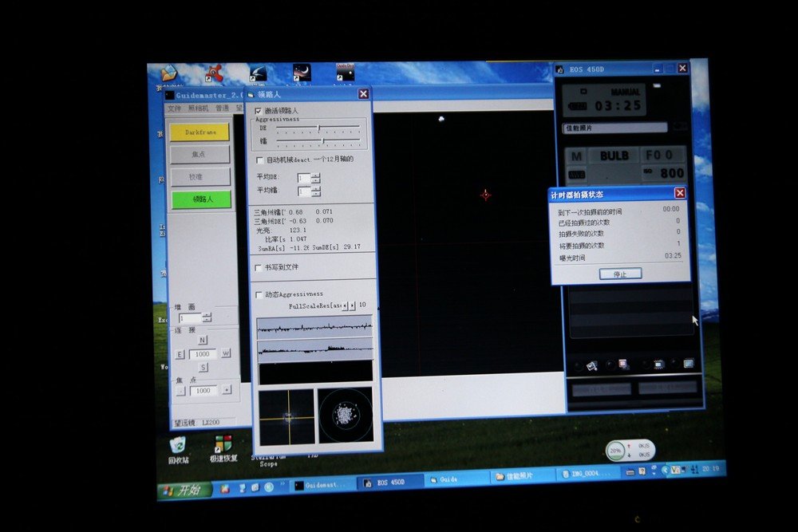The width and height of the screenshot is (798, 532).
Task: Click the yellow Darkframe button
Action: pyautogui.click(x=200, y=132)
